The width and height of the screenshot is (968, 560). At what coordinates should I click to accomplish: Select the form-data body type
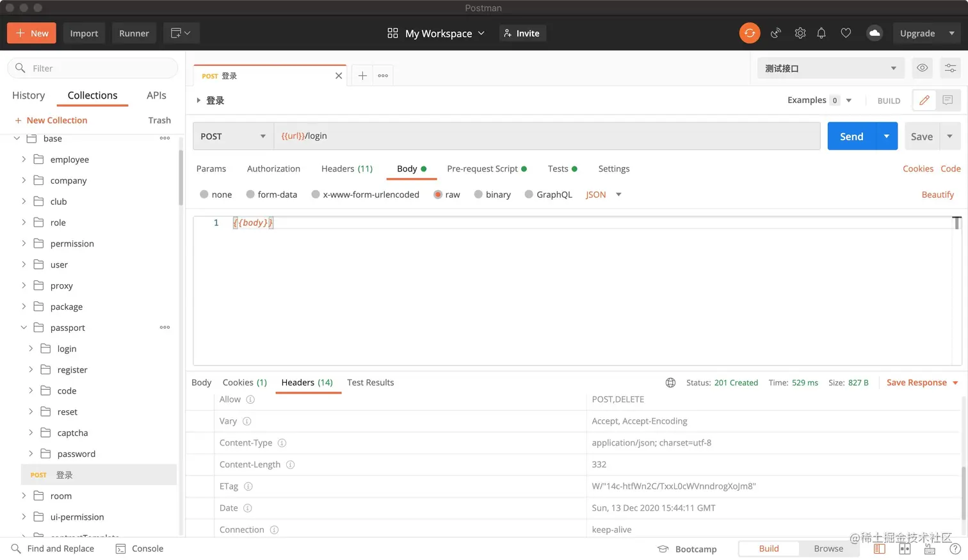[x=250, y=195]
